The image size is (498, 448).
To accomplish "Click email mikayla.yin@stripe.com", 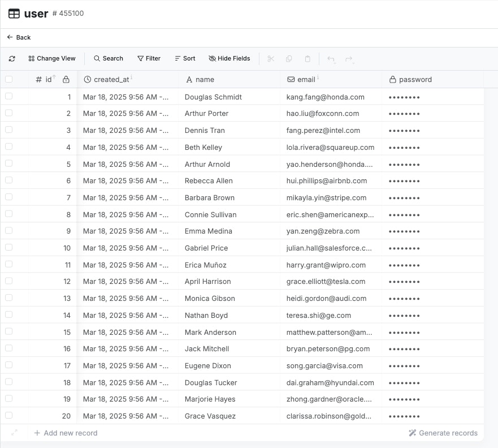I will [331, 197].
